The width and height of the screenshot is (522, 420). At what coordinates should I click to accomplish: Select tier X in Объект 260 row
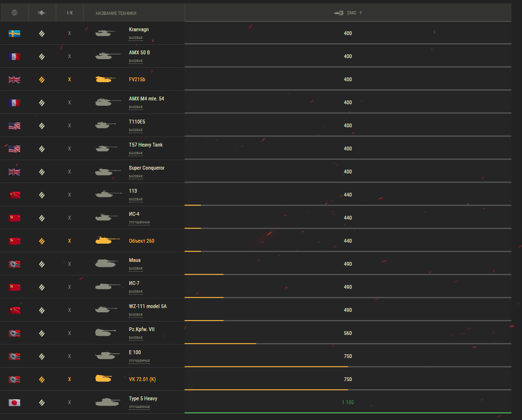pos(70,241)
